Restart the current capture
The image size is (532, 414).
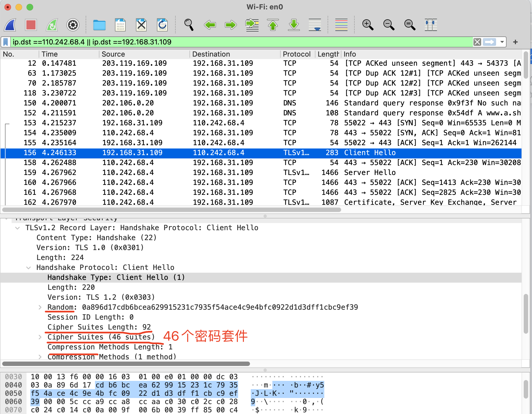tap(52, 25)
